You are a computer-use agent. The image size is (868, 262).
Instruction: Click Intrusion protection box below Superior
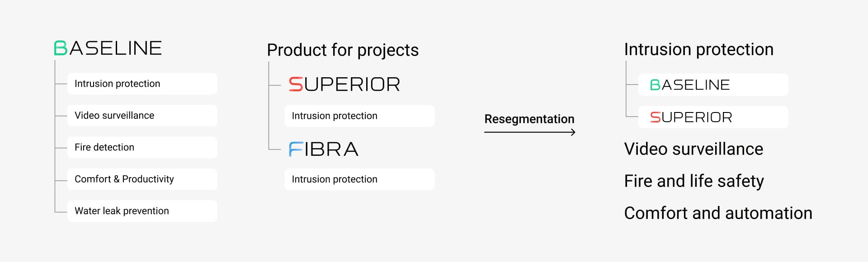pyautogui.click(x=359, y=116)
